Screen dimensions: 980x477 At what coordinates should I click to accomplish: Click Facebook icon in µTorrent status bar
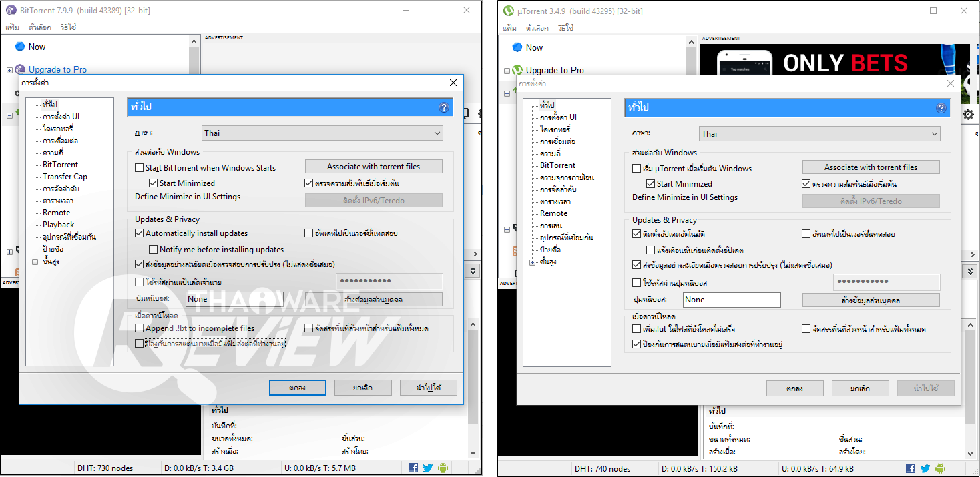[x=911, y=468]
